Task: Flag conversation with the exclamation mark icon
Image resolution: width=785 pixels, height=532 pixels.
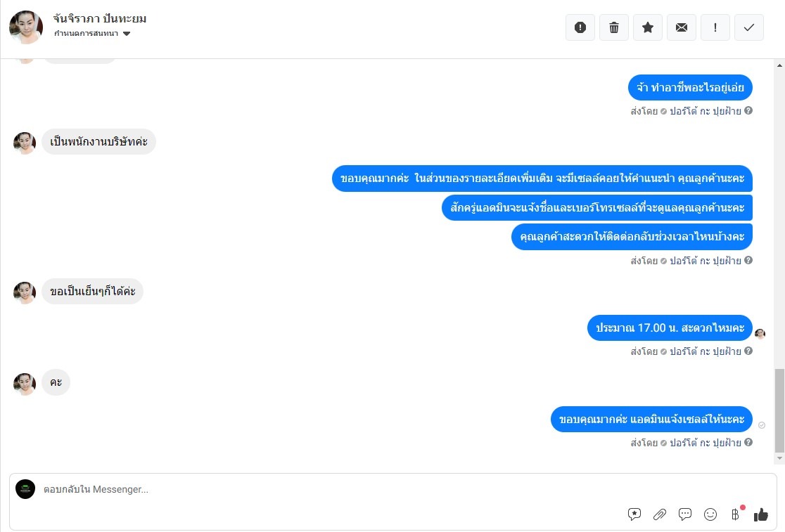Action: (x=715, y=27)
